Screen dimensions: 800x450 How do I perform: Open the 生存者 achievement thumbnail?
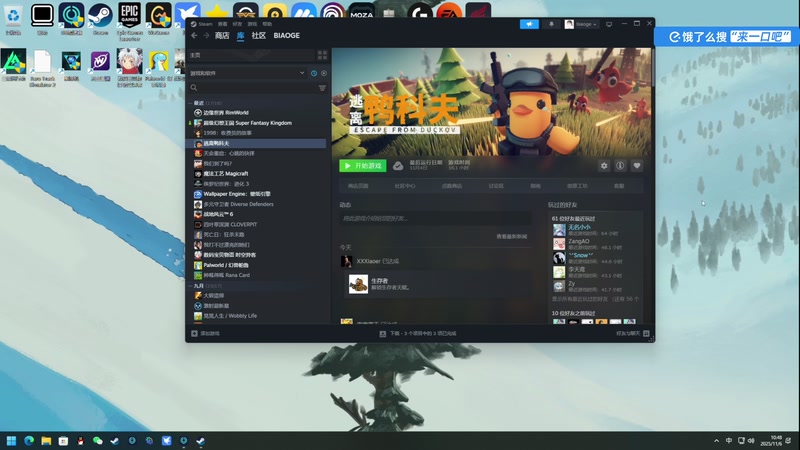[358, 284]
